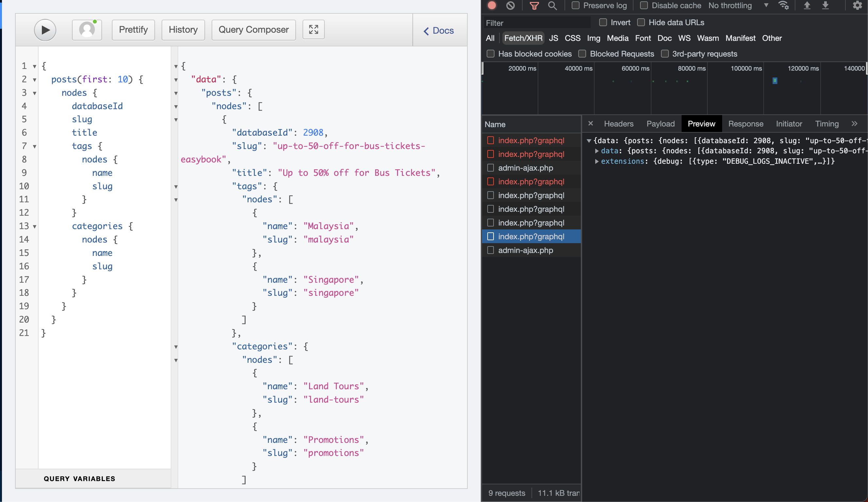868x502 pixels.
Task: Open network settings gear icon
Action: point(857,6)
